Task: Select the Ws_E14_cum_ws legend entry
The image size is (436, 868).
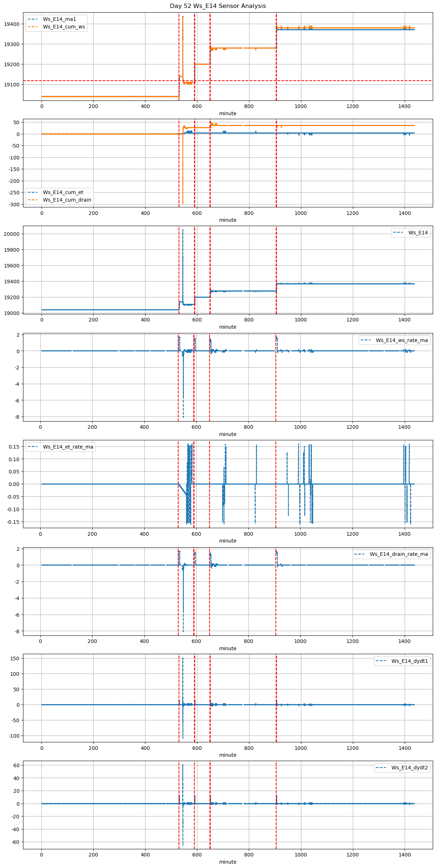Action: pos(64,27)
